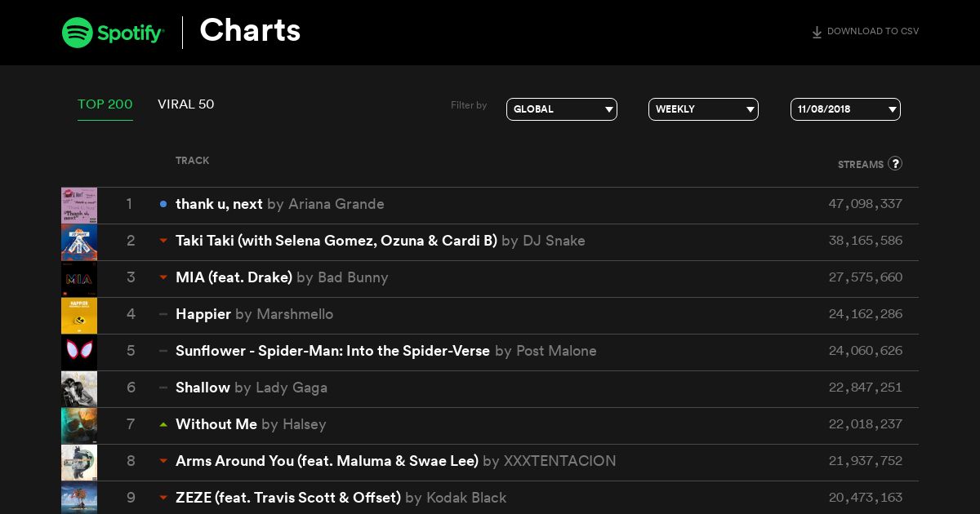Switch to the Viral 50 tab
Viewport: 980px width, 514px height.
(x=186, y=104)
